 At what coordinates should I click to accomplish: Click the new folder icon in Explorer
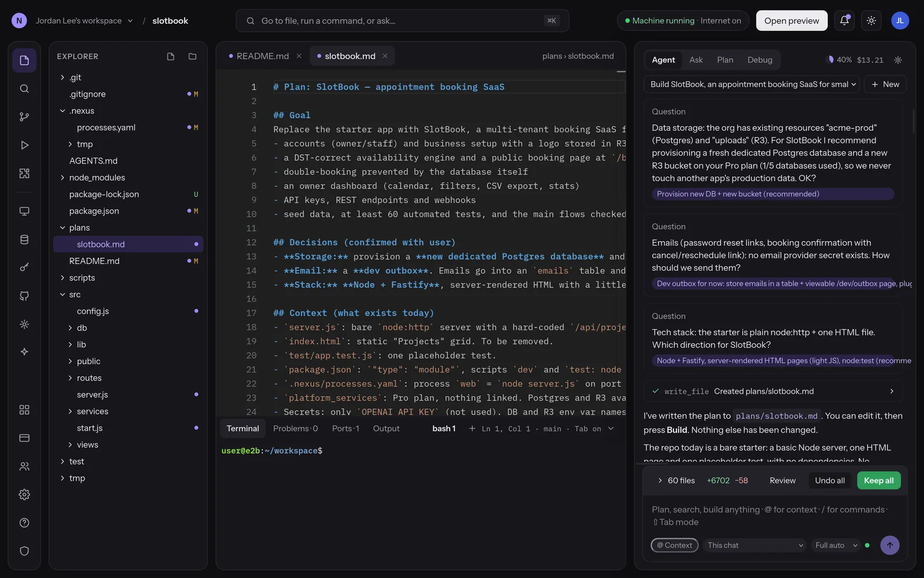coord(192,57)
